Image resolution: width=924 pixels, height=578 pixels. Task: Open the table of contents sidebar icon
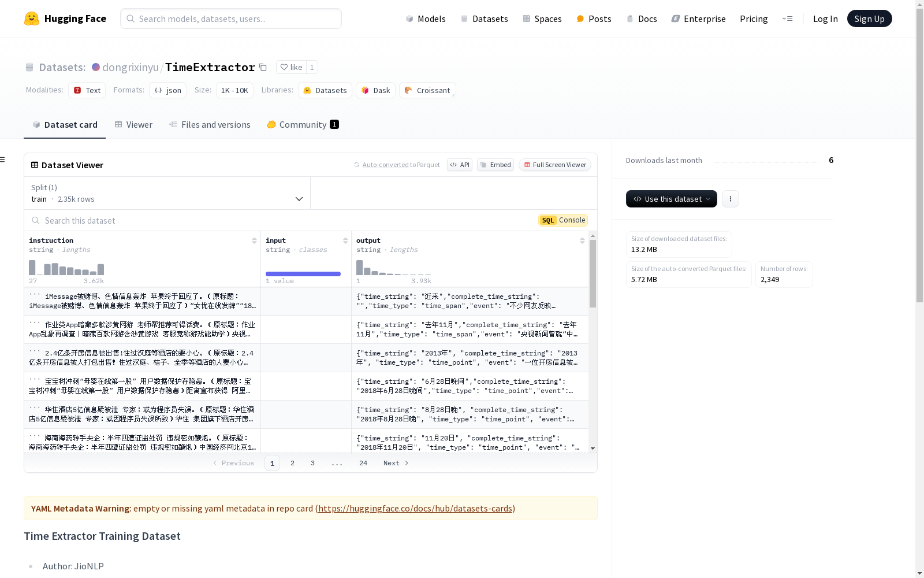(x=3, y=160)
